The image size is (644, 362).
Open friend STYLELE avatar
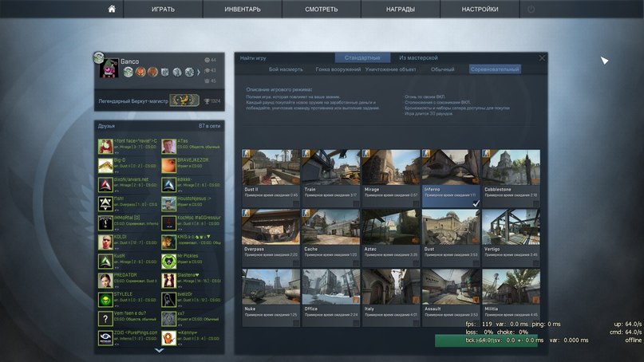click(105, 300)
